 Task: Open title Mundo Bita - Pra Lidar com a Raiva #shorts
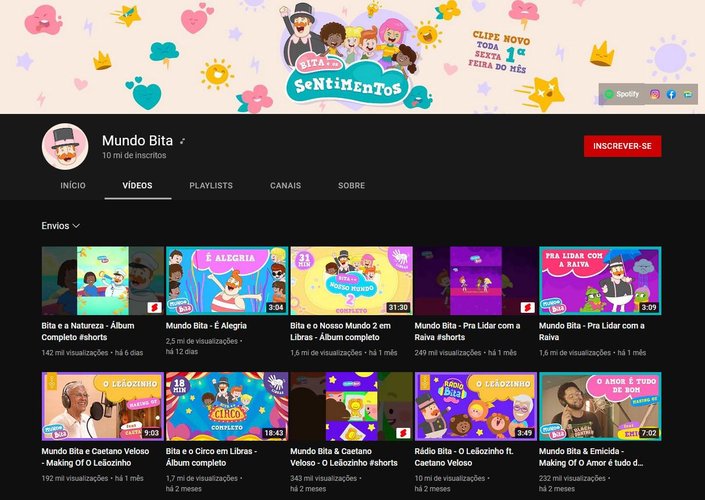(x=468, y=331)
